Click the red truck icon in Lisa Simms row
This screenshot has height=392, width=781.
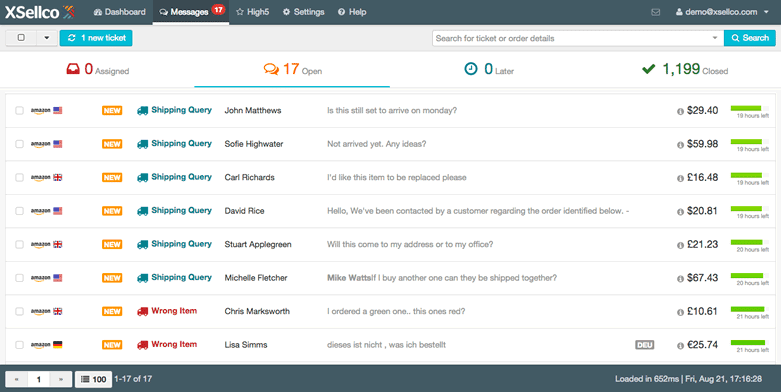[142, 345]
